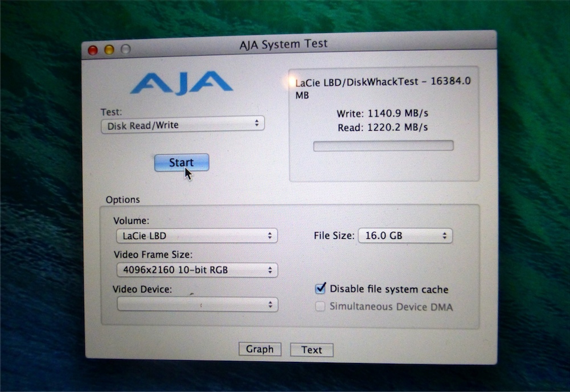Open the empty Video Device dropdown
The image size is (570, 392).
[198, 304]
